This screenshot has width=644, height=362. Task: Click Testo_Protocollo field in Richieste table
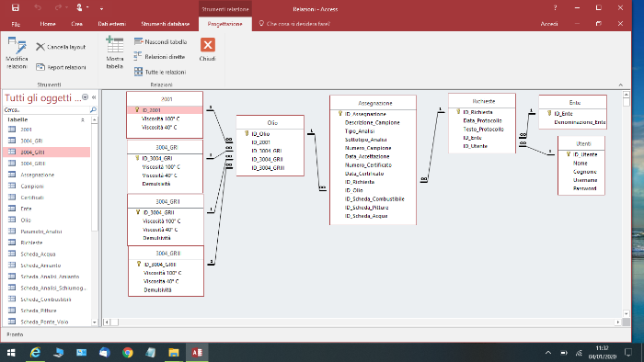click(x=483, y=129)
